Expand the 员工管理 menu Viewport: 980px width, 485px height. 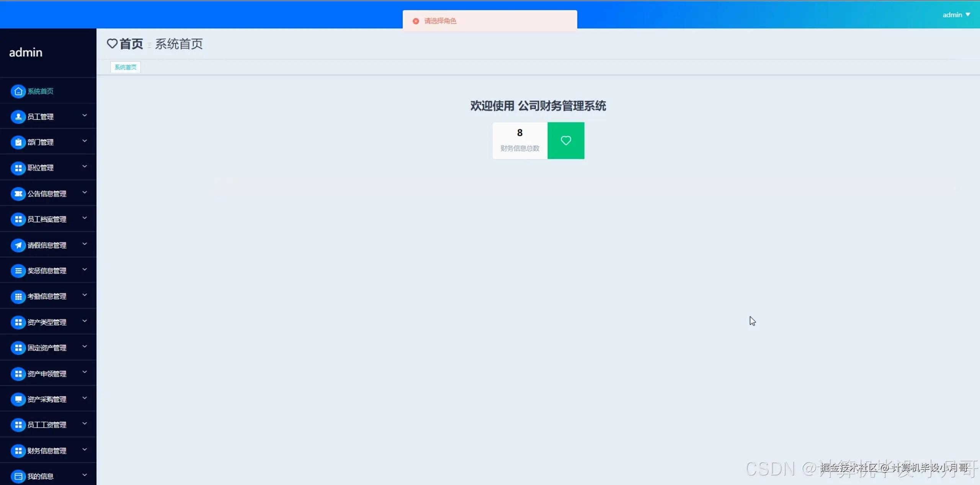[85, 116]
